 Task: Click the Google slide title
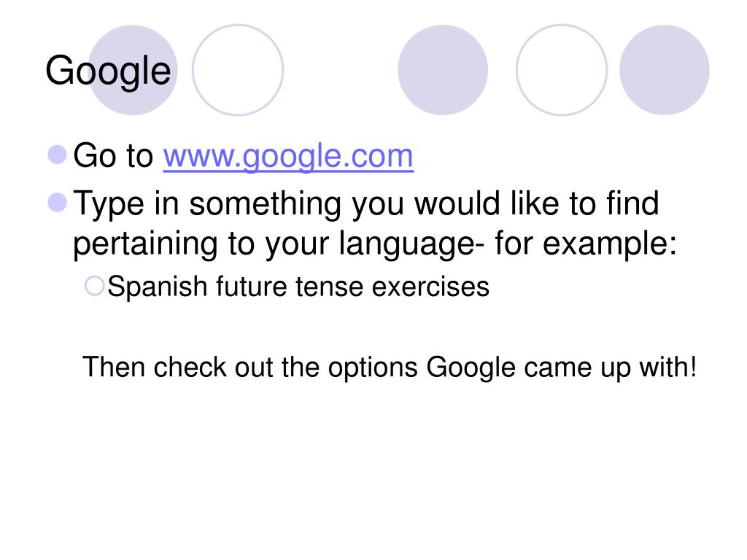pos(108,71)
